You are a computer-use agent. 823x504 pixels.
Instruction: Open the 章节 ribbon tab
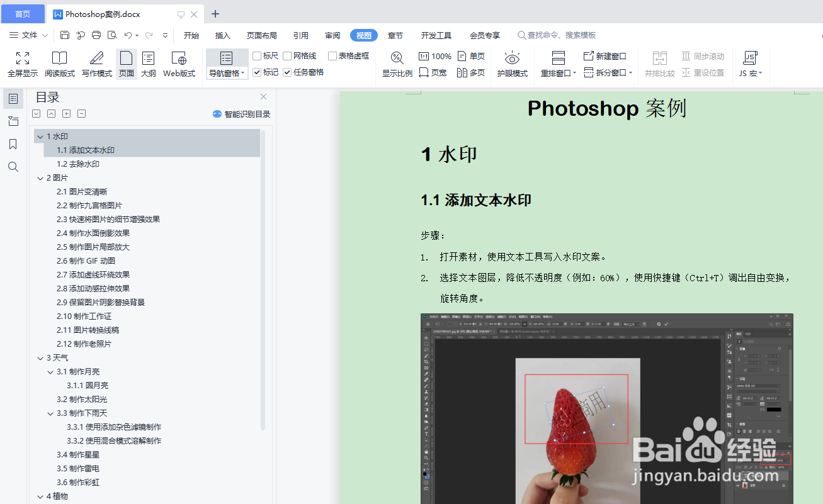[395, 35]
